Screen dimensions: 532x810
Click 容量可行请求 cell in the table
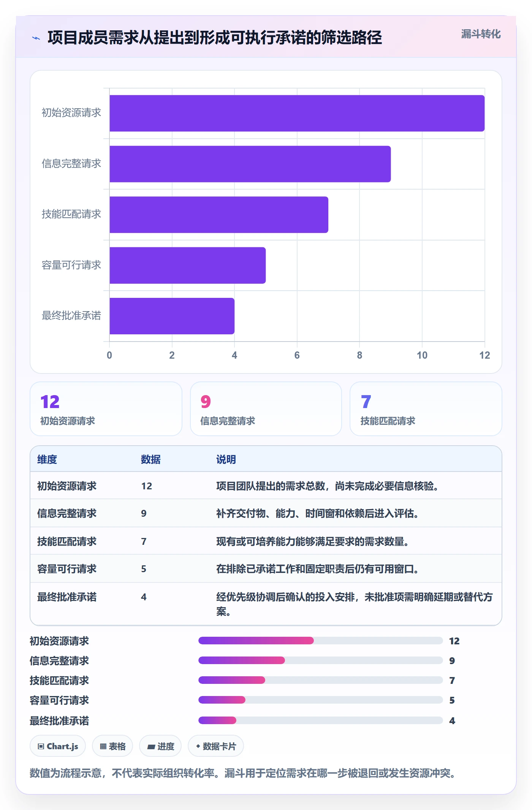click(x=67, y=569)
